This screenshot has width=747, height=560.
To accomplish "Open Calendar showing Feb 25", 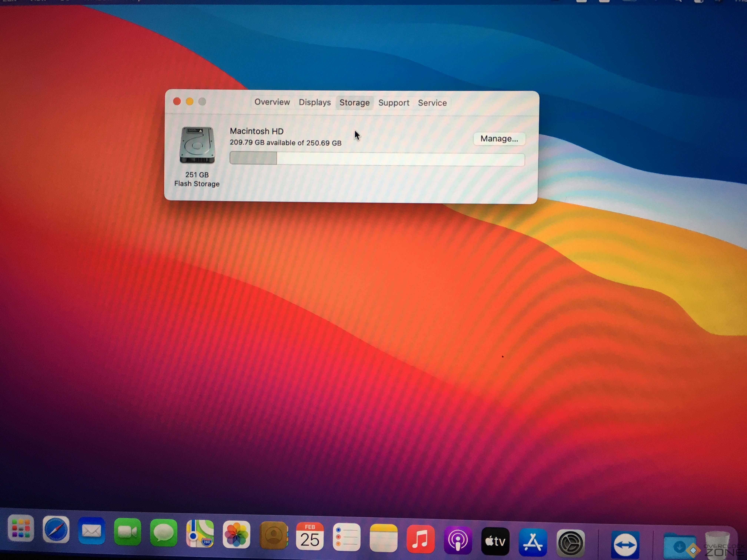I will pyautogui.click(x=310, y=537).
